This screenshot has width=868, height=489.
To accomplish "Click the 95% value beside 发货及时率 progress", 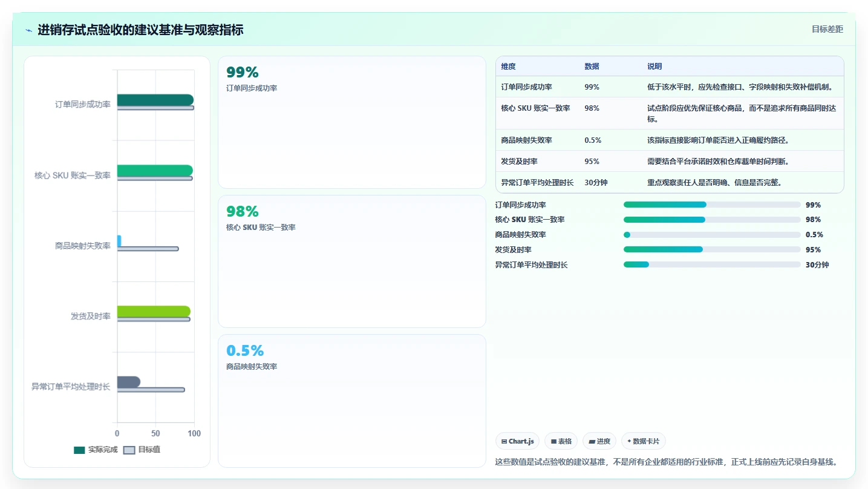I will point(814,250).
